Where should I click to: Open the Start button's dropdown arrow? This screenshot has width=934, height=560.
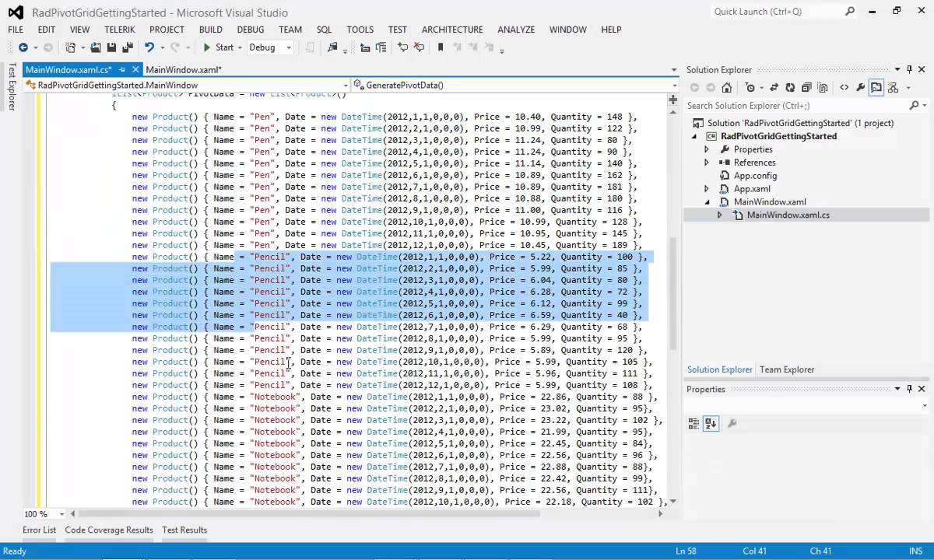click(x=241, y=47)
